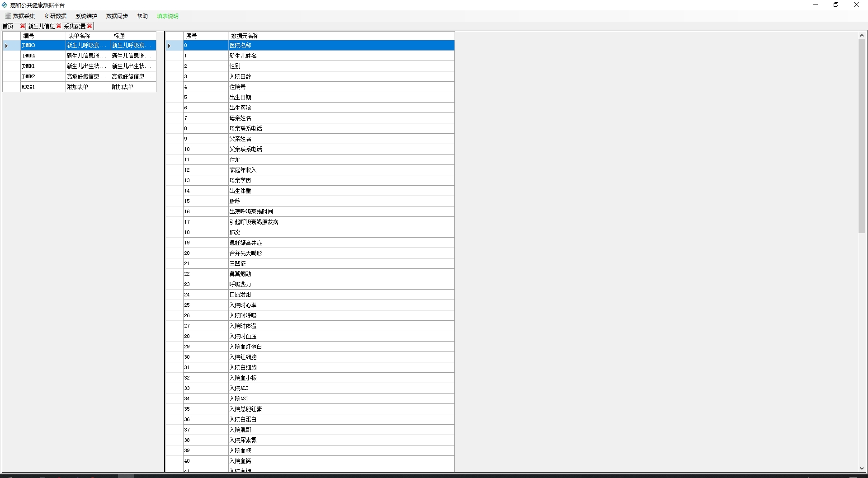Open the 数据同步 menu
The width and height of the screenshot is (868, 478).
[117, 16]
